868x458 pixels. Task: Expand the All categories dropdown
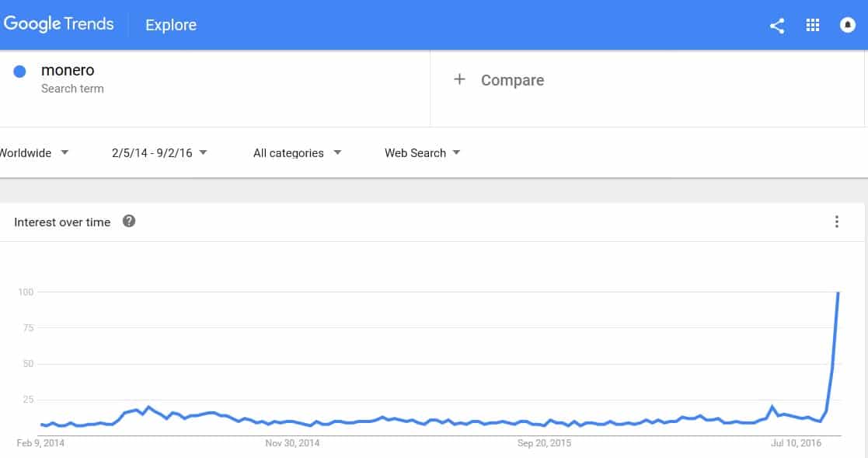pyautogui.click(x=298, y=153)
